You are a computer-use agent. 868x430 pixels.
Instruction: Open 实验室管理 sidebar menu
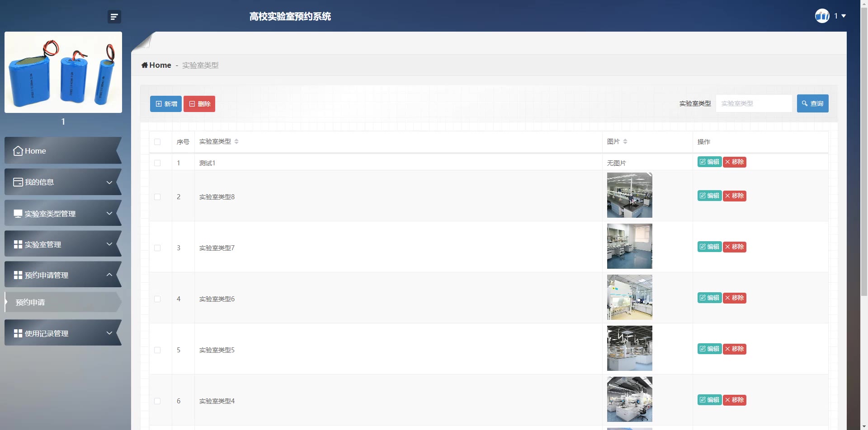tap(63, 244)
